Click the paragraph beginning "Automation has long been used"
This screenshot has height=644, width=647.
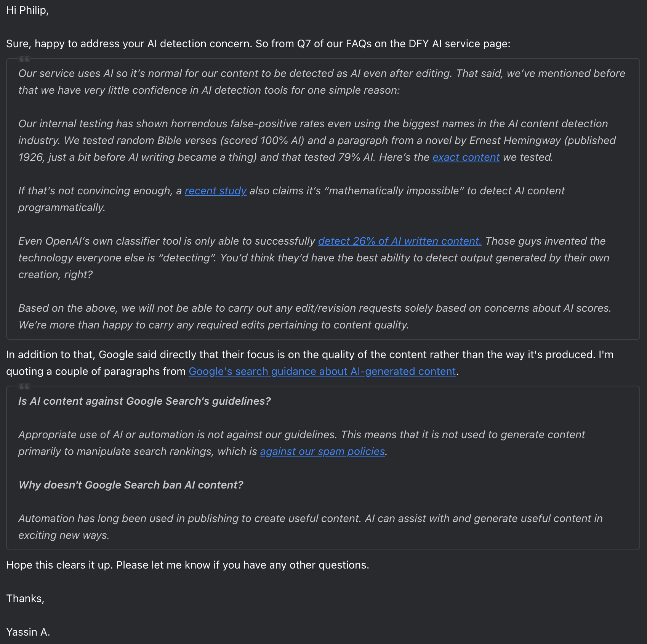point(311,527)
